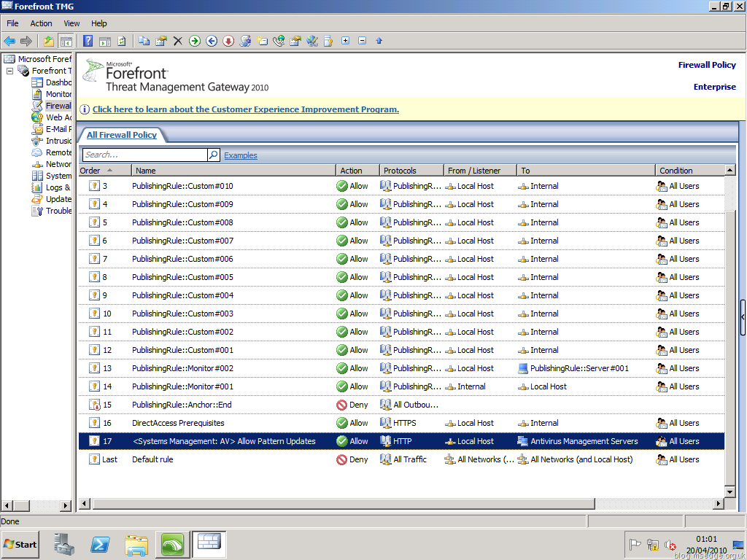Click the rule icon for Anchor::End row
This screenshot has width=747, height=560.
(94, 405)
